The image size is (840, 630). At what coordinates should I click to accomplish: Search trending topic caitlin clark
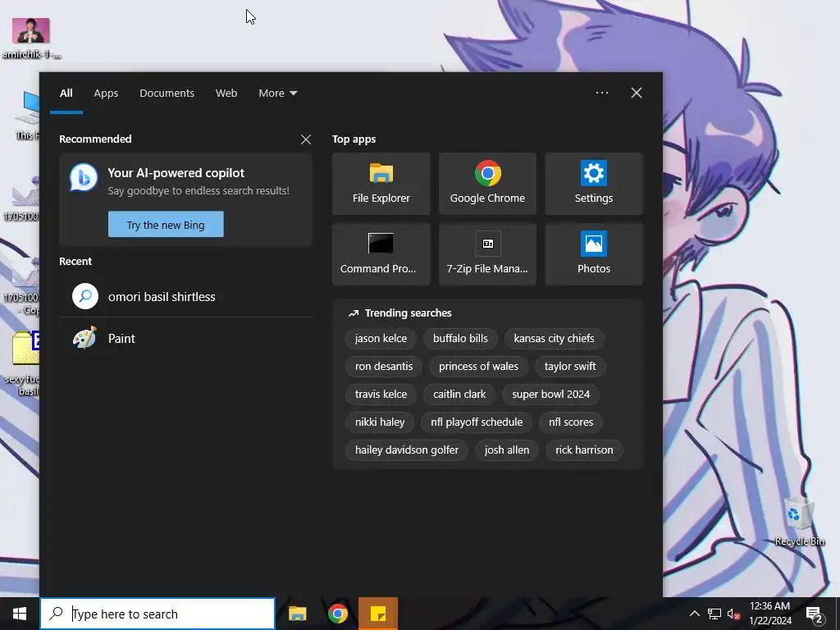pos(459,395)
